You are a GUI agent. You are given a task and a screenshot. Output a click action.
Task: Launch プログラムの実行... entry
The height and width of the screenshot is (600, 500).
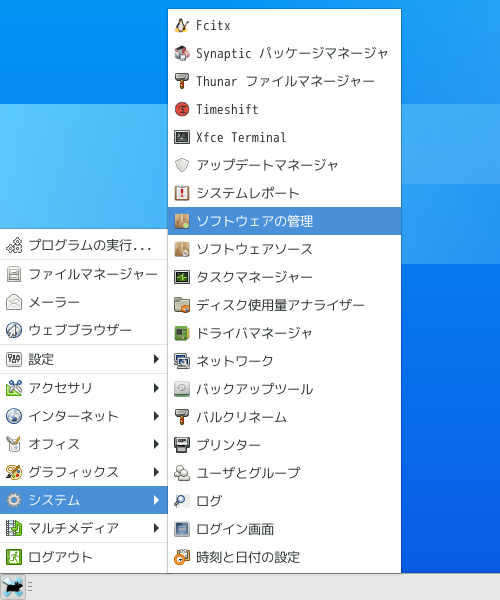[x=84, y=246]
